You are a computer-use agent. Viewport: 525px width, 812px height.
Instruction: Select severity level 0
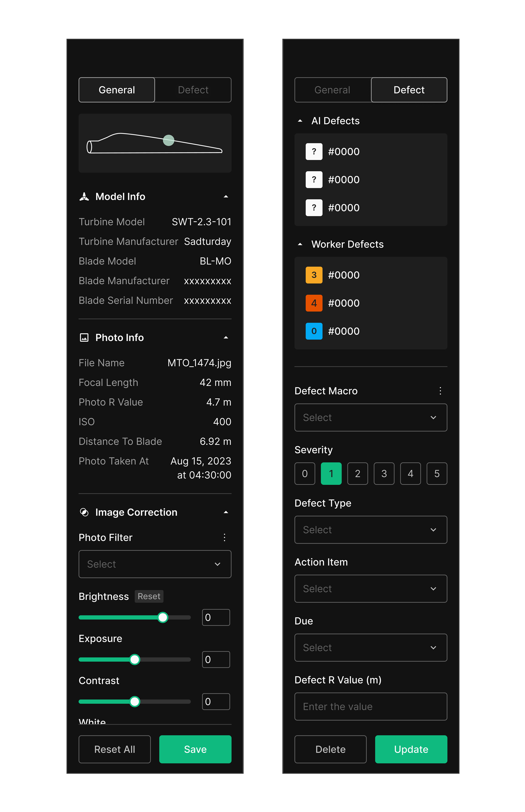coord(304,473)
